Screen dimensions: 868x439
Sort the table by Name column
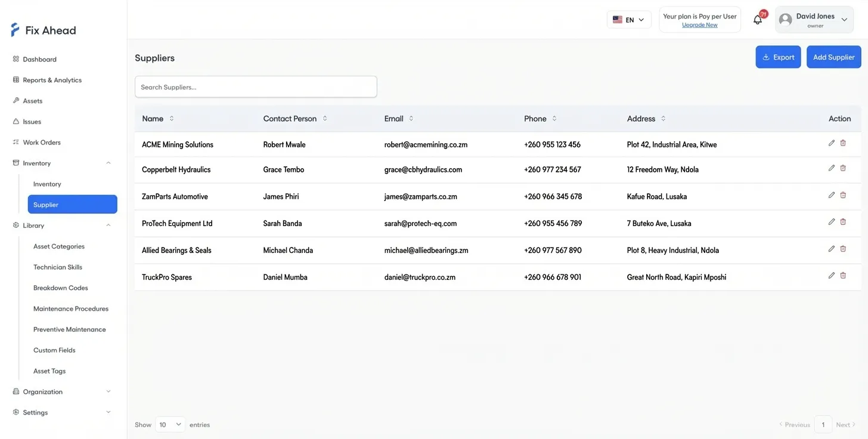(x=171, y=118)
